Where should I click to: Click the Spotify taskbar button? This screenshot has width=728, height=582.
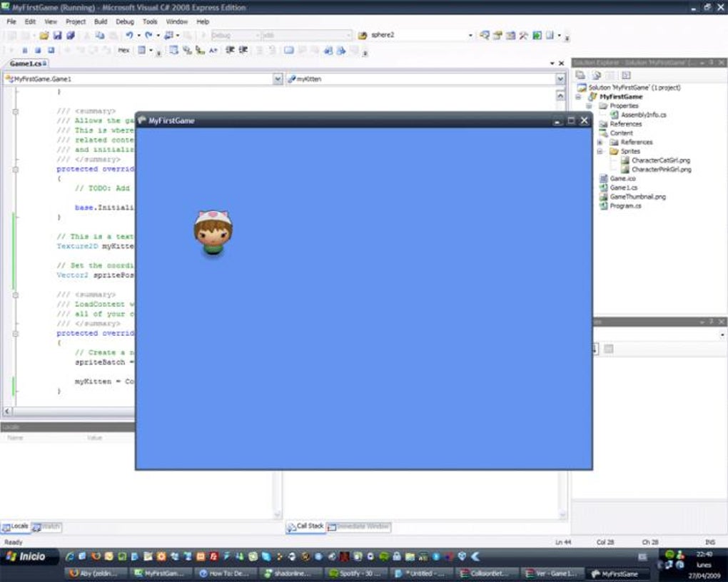tap(353, 573)
